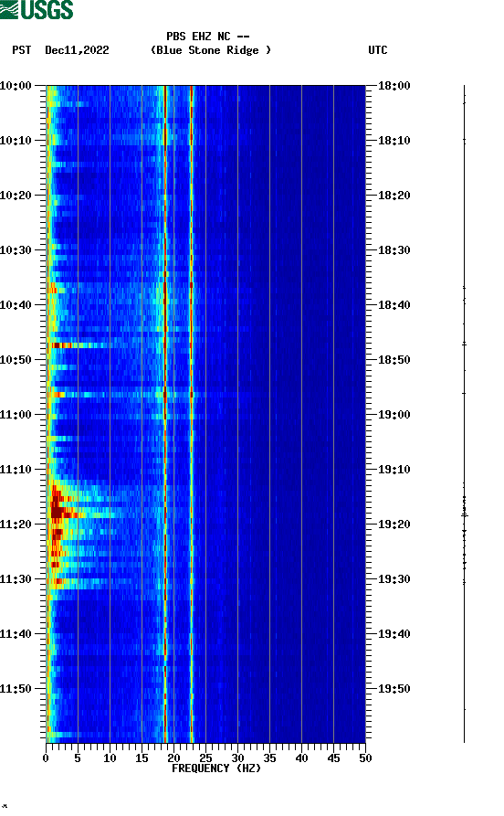The image size is (504, 816).
Task: Click the '19:20' UTC time label
Action: 394,525
